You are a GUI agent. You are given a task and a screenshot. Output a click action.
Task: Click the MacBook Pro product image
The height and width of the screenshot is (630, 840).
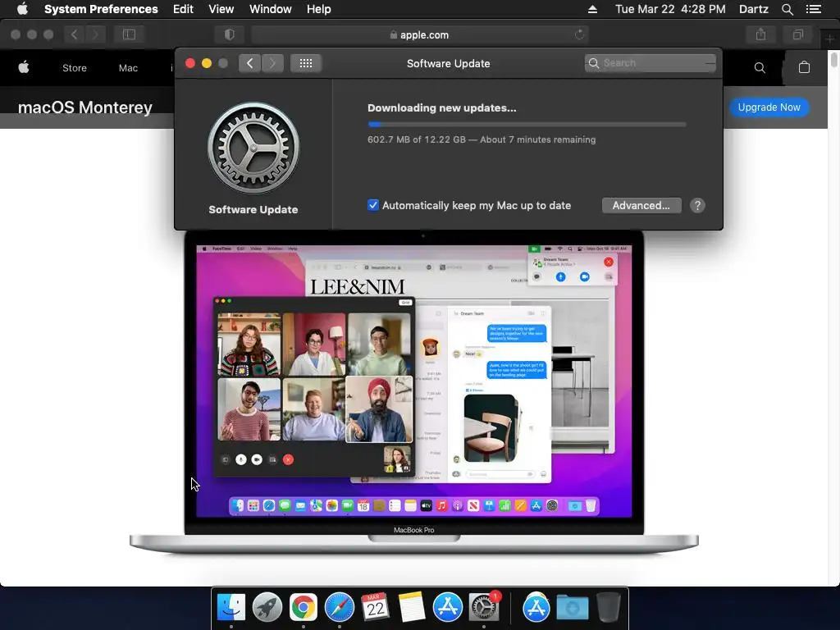413,394
